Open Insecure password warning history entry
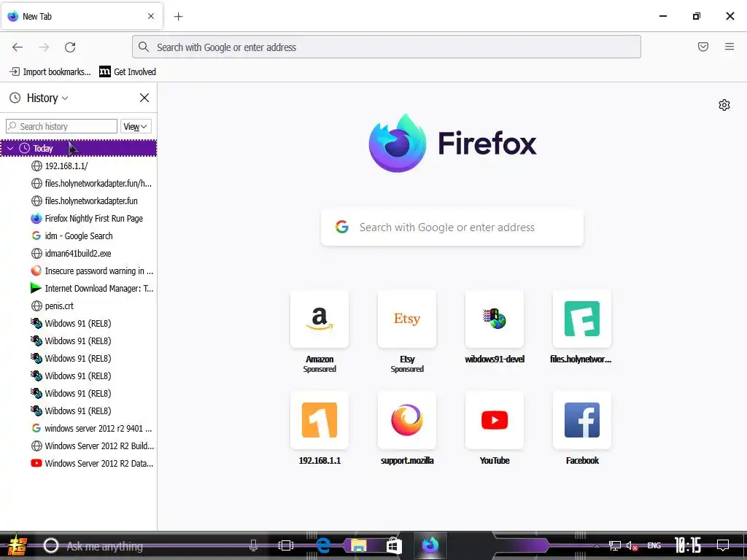This screenshot has width=747, height=560. click(79, 271)
